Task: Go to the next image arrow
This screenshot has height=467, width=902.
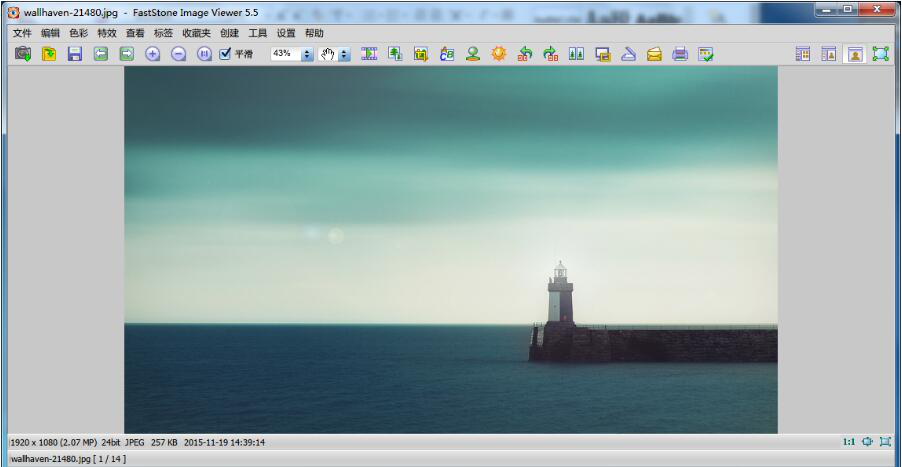Action: click(127, 54)
